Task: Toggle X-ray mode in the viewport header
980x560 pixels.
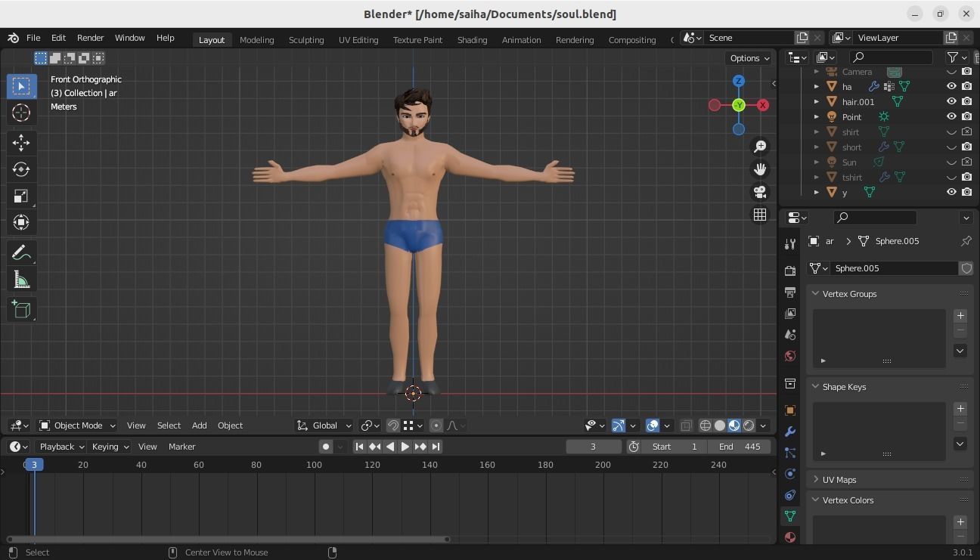Action: click(686, 425)
